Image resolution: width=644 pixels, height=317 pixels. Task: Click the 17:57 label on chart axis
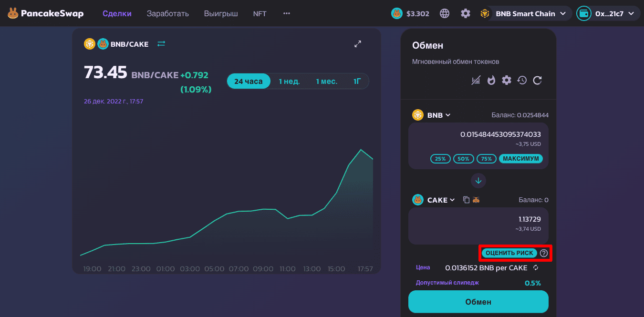pos(365,269)
